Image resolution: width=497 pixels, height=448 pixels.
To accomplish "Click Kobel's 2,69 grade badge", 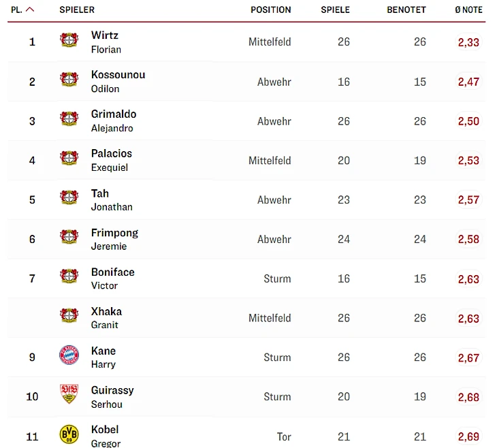I will [x=468, y=436].
